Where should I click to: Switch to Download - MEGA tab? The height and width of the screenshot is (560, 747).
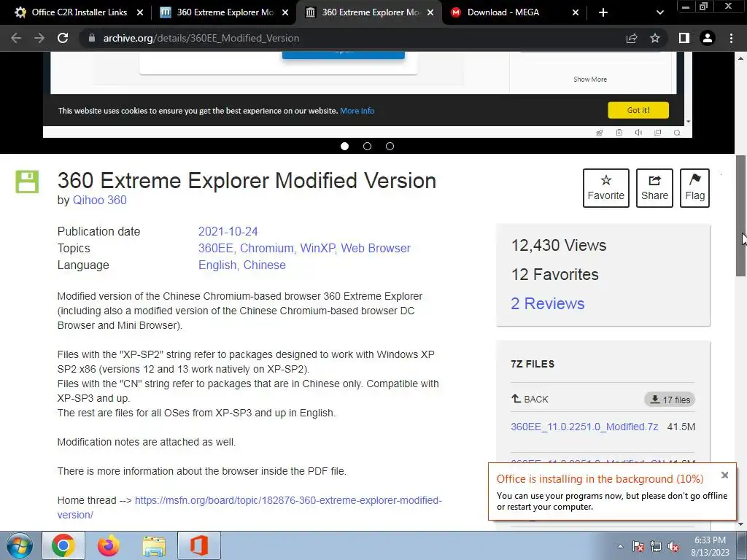[514, 12]
